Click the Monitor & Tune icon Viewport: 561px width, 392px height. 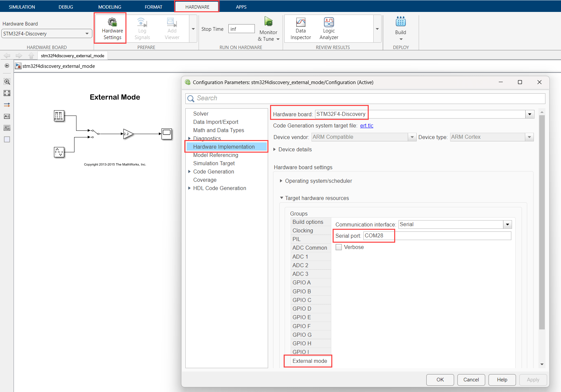point(268,22)
